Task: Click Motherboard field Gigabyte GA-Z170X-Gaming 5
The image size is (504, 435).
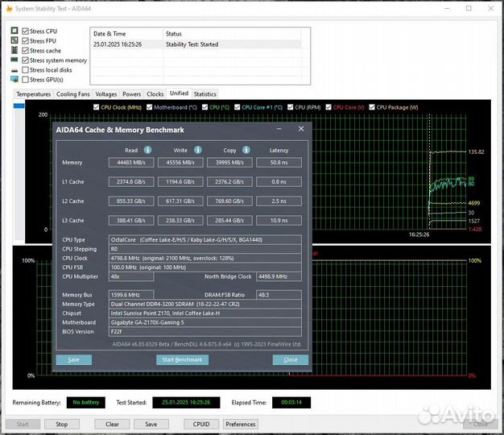Action: point(205,322)
